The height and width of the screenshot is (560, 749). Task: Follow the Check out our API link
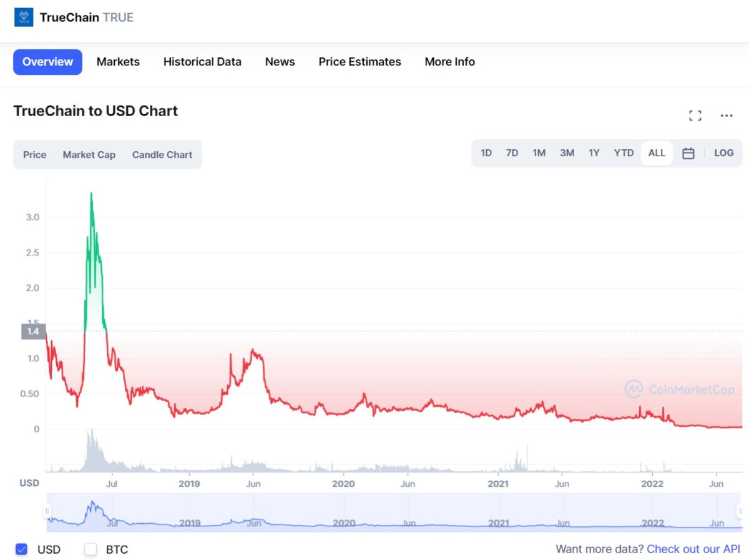tap(693, 549)
